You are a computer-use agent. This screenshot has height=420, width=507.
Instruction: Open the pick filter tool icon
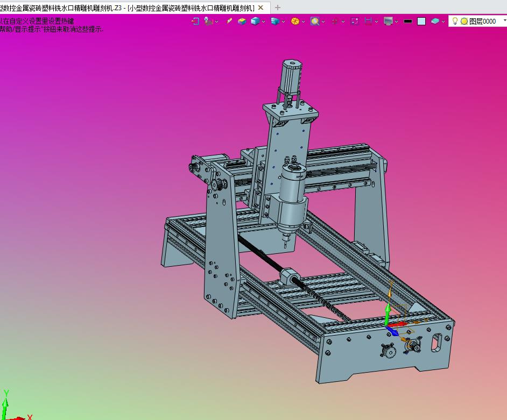click(x=208, y=22)
